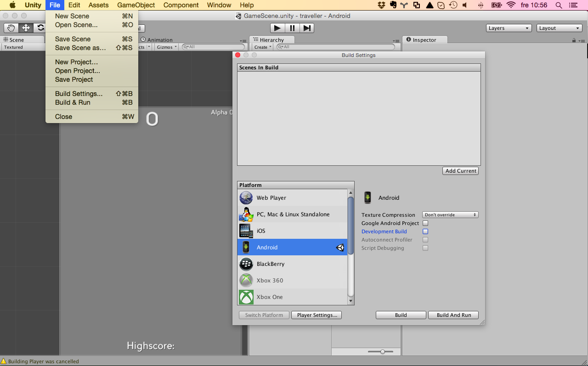588x366 pixels.
Task: Click the Wi-Fi menu bar icon
Action: pyautogui.click(x=511, y=5)
